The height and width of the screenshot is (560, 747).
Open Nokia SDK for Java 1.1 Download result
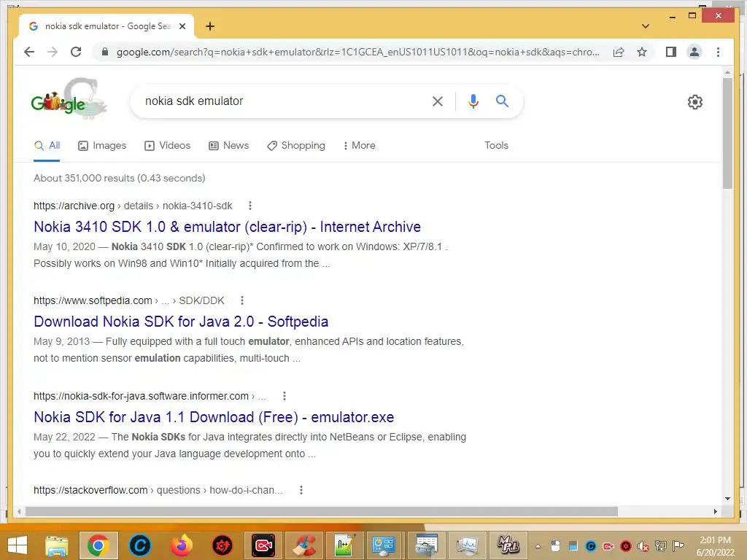214,417
